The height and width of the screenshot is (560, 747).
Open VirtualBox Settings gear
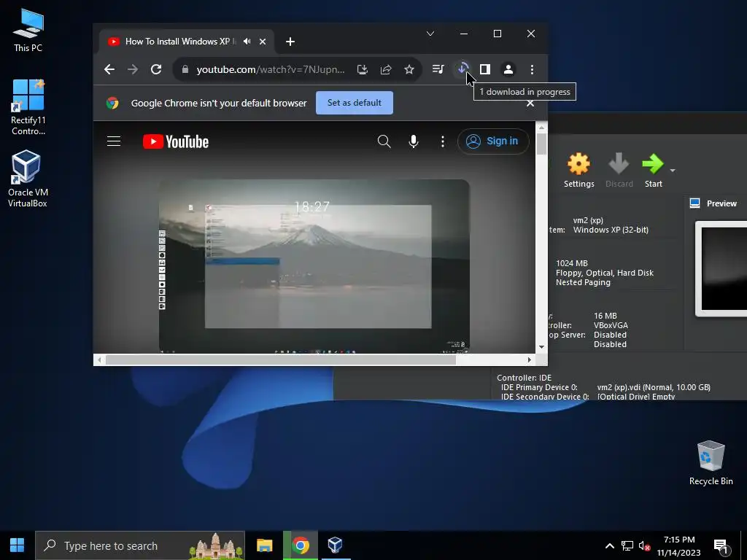click(578, 171)
